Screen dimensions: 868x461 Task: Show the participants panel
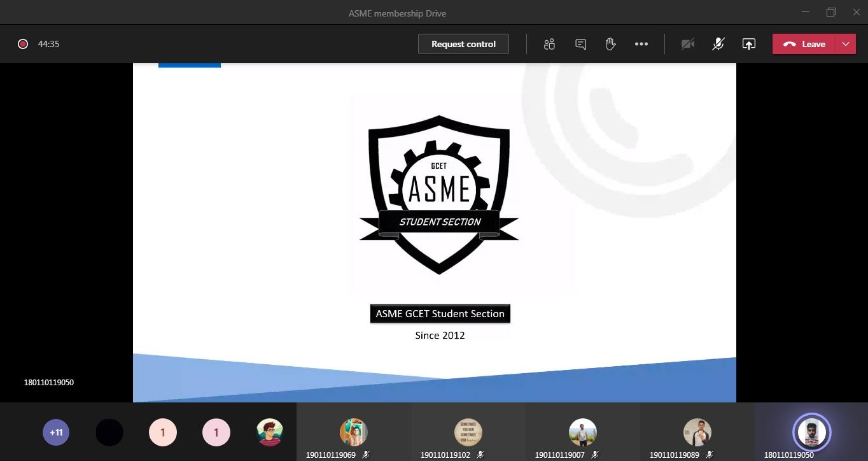point(550,44)
